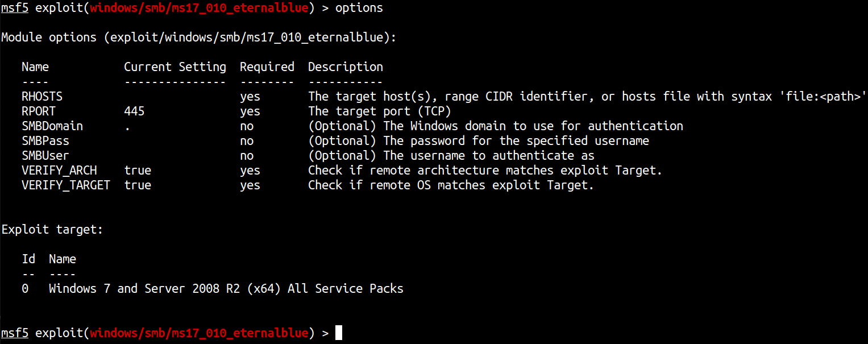
Task: Click the underlined msf5 prompt at top
Action: 15,8
